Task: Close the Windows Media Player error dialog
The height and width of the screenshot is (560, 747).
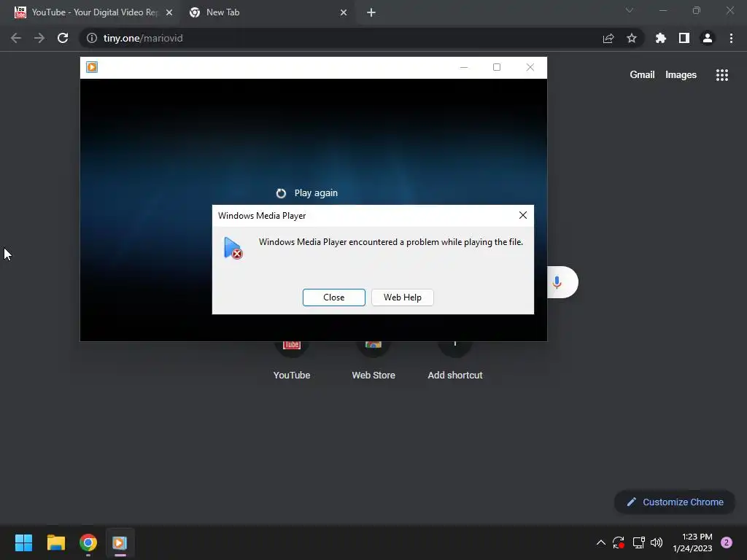Action: 333,297
